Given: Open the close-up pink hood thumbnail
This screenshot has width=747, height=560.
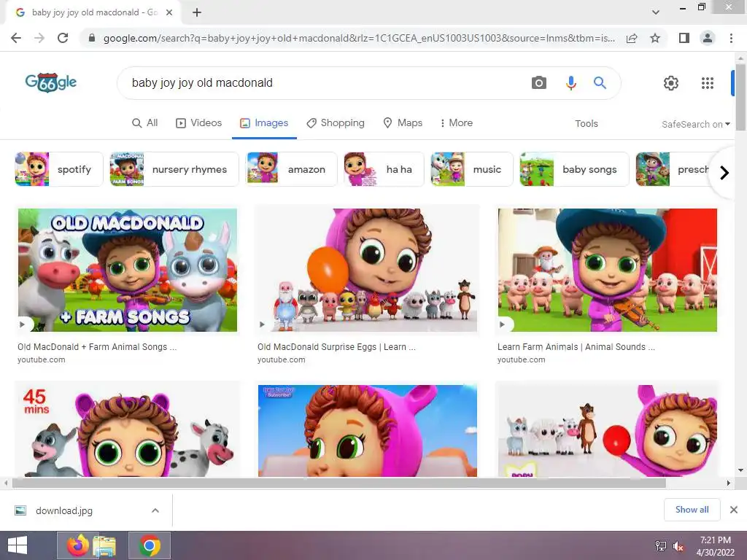Looking at the screenshot, I should click(x=368, y=431).
